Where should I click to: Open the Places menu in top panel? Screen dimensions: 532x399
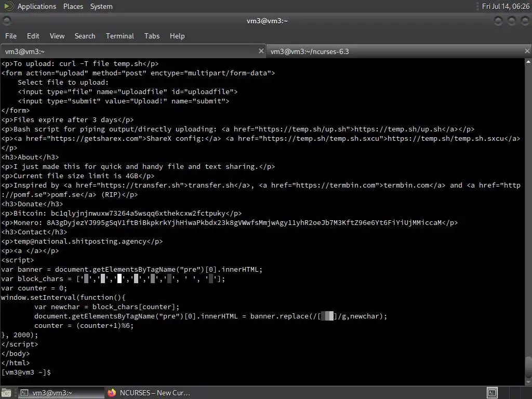pyautogui.click(x=73, y=6)
